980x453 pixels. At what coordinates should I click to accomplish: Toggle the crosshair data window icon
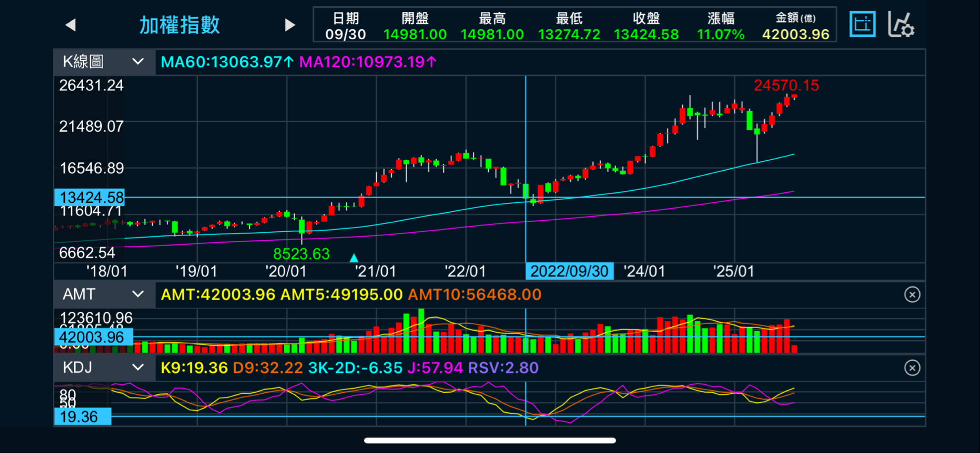coord(862,24)
